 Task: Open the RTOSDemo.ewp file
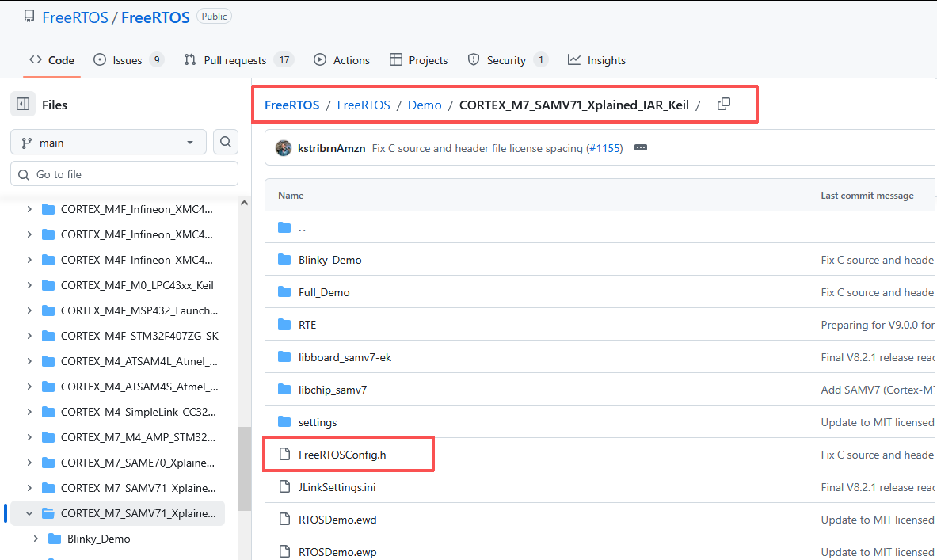(x=337, y=551)
